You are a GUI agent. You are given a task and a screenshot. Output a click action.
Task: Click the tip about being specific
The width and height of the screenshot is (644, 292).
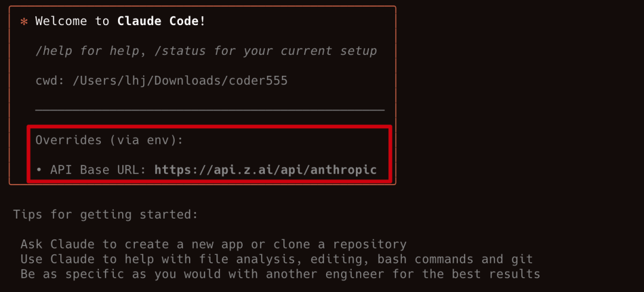coord(280,274)
